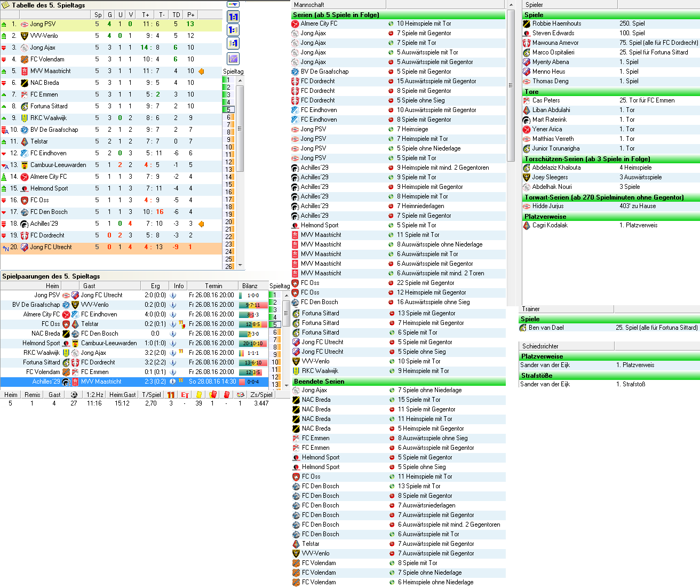Switch to away table with left digit greyed
This screenshot has width=700, height=588.
[233, 43]
